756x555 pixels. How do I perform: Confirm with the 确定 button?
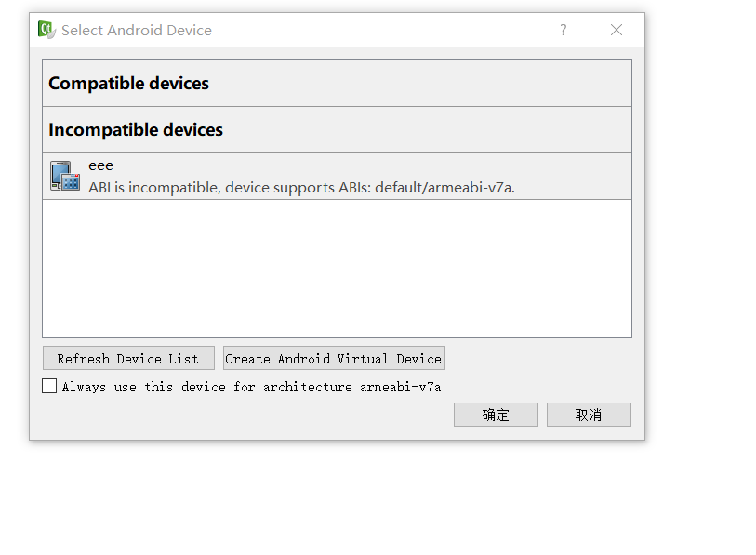(x=496, y=415)
